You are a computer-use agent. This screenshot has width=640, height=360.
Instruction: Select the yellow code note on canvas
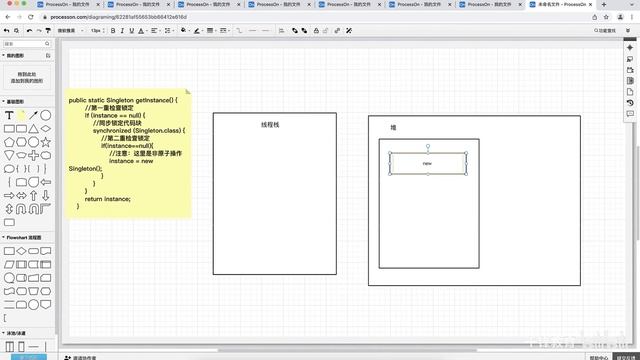point(128,154)
